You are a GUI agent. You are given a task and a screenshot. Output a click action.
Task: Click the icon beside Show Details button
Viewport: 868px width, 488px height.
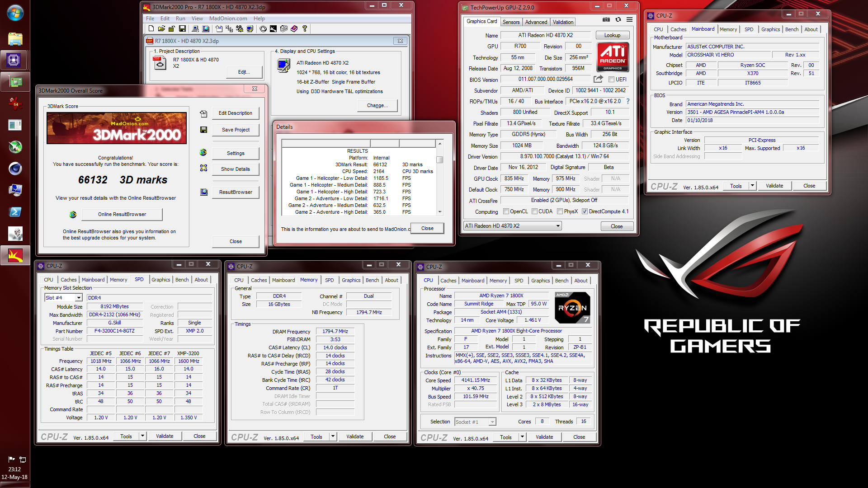(x=203, y=168)
